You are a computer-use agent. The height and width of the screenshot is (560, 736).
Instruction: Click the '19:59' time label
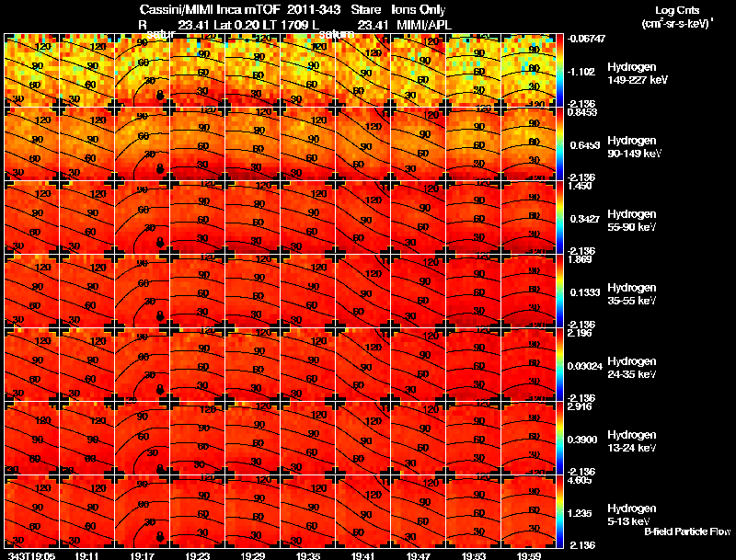tap(529, 555)
